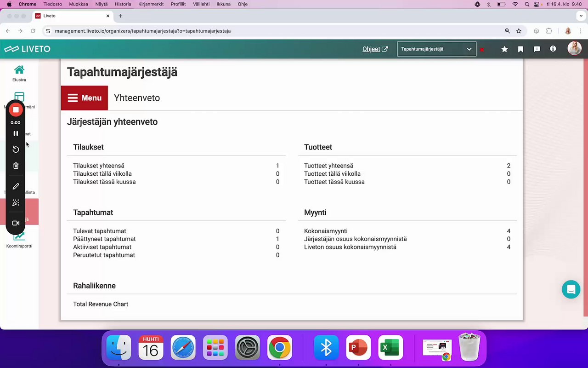Open a new Chrome tab

[x=120, y=16]
